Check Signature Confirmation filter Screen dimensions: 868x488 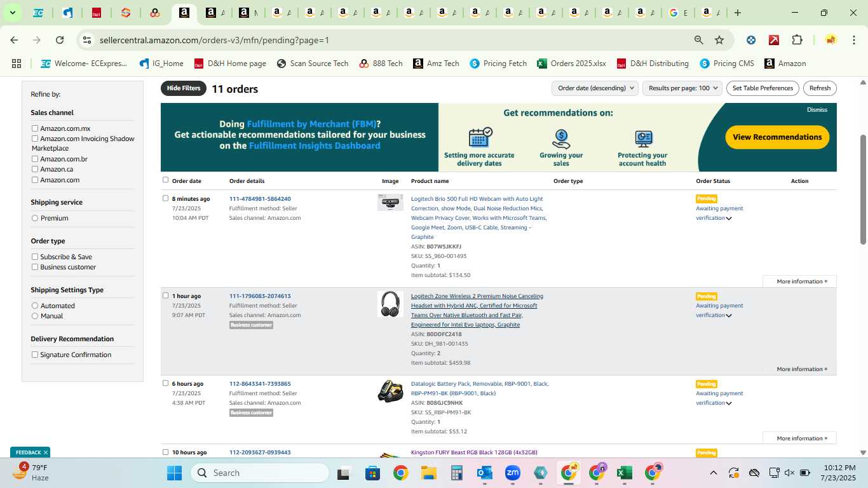(x=35, y=355)
